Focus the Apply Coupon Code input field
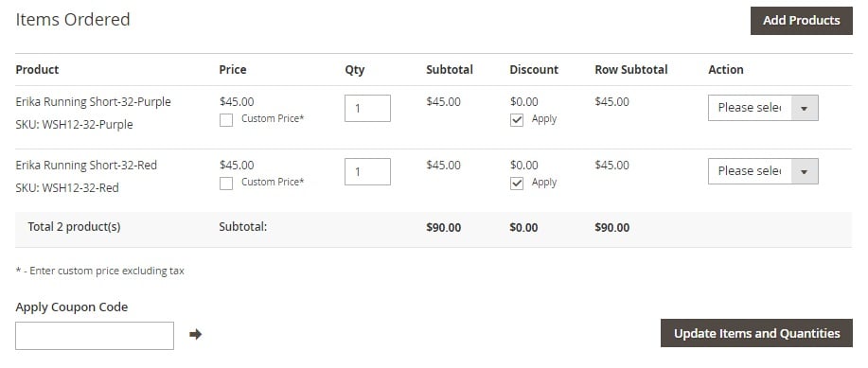The height and width of the screenshot is (368, 868). [x=95, y=336]
